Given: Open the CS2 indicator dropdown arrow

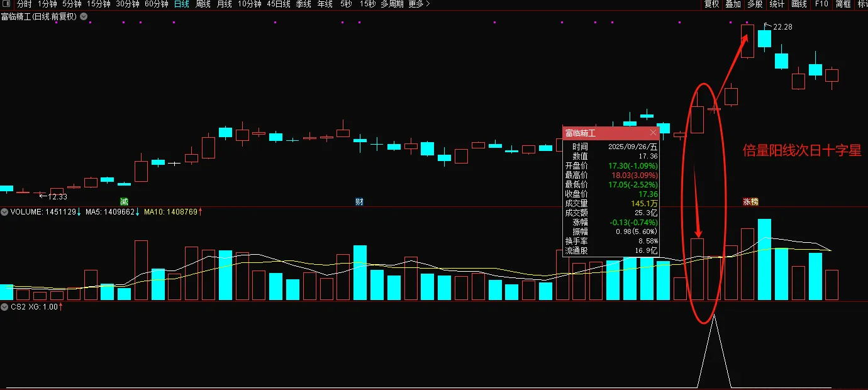Looking at the screenshot, I should point(4,307).
